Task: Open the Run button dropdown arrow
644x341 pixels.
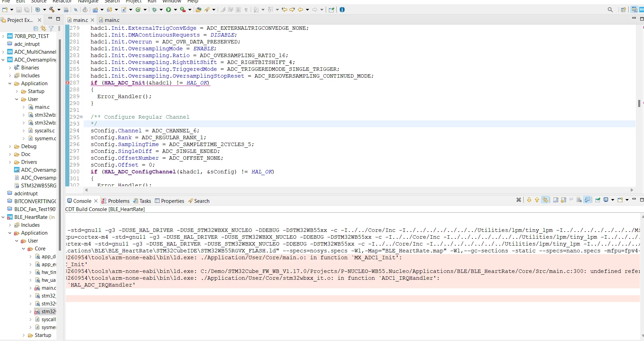Action: coord(175,10)
